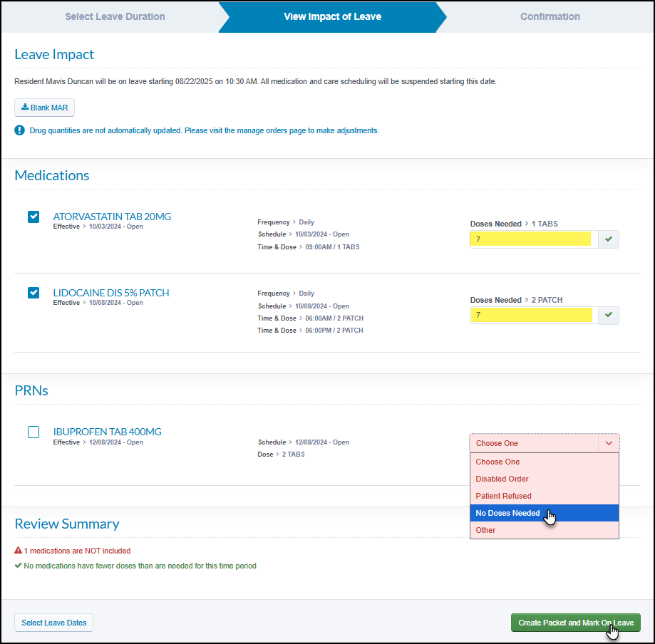655x644 pixels.
Task: Click the green checkmark next to Lidocaine doses field
Action: click(609, 316)
